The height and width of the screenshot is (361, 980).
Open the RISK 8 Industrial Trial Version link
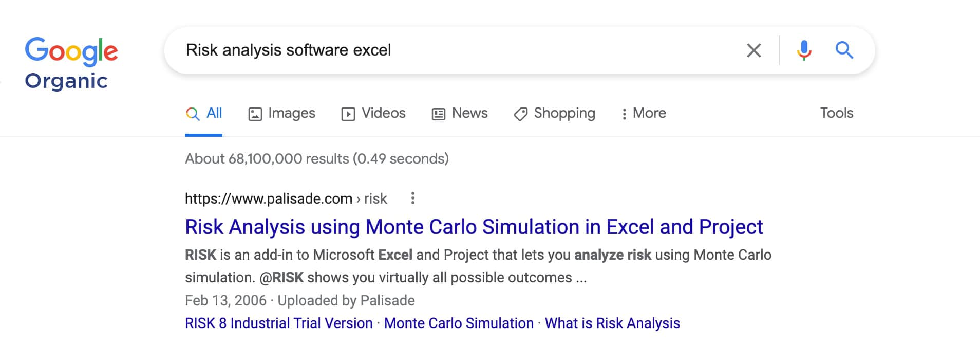pos(278,323)
